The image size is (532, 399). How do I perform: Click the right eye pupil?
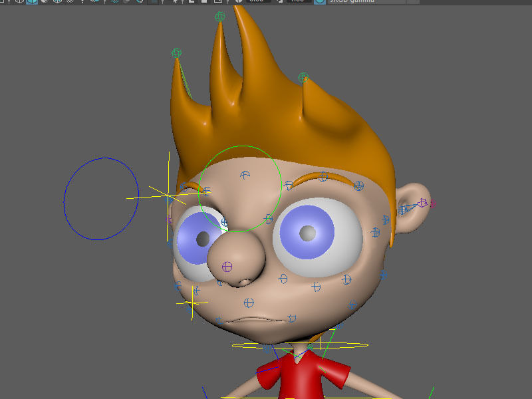307,233
